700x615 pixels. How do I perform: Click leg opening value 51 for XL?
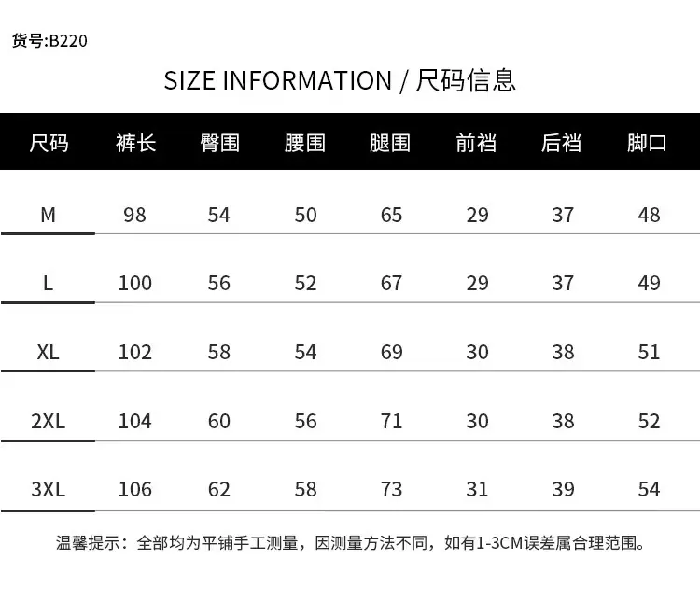point(649,352)
